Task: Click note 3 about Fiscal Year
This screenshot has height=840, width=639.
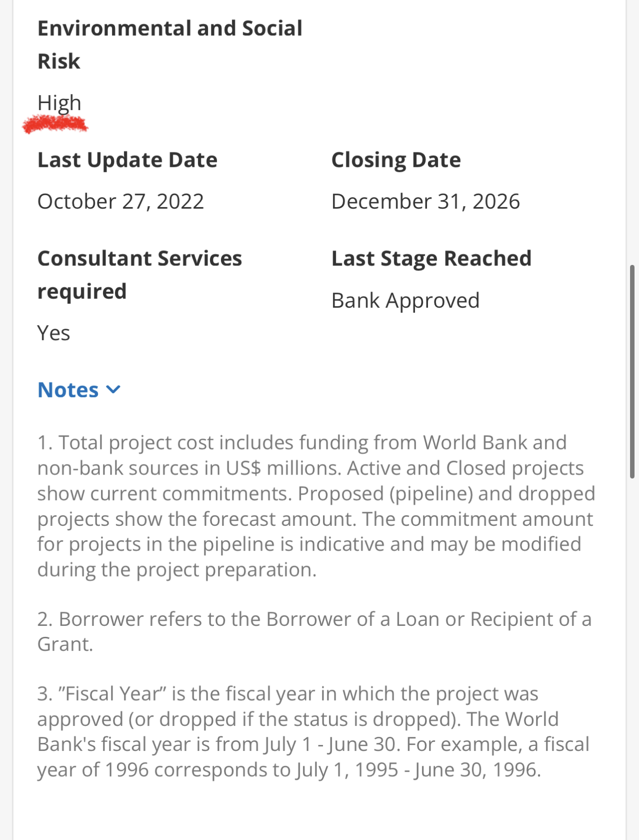Action: tap(314, 731)
